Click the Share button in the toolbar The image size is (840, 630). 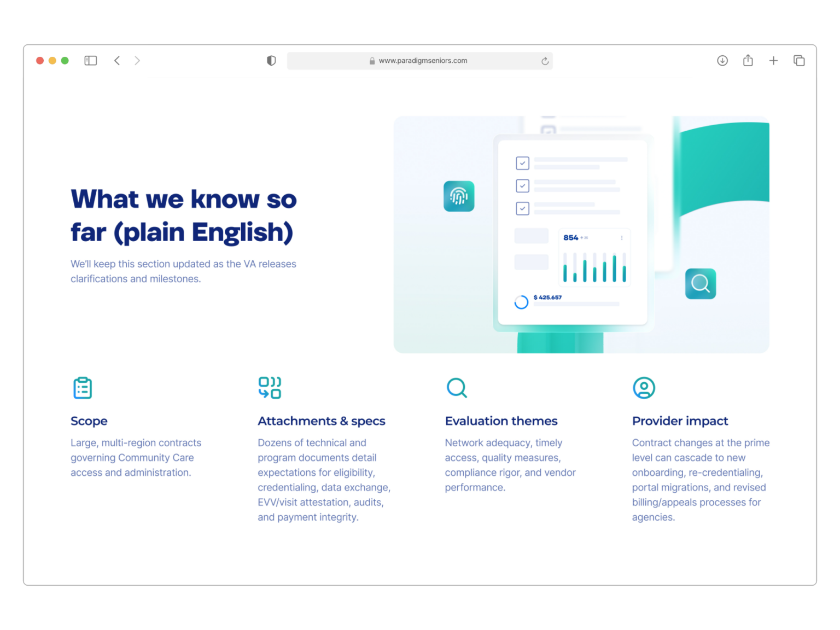[x=748, y=60]
